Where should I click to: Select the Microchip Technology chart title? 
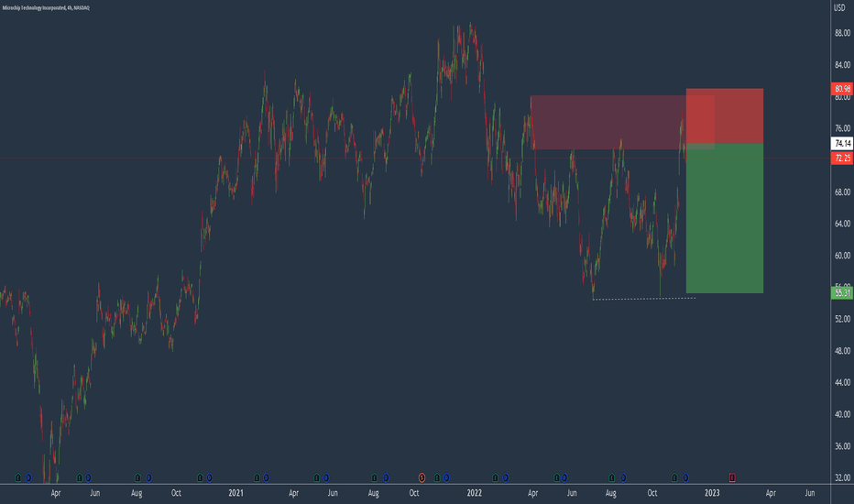coord(46,8)
